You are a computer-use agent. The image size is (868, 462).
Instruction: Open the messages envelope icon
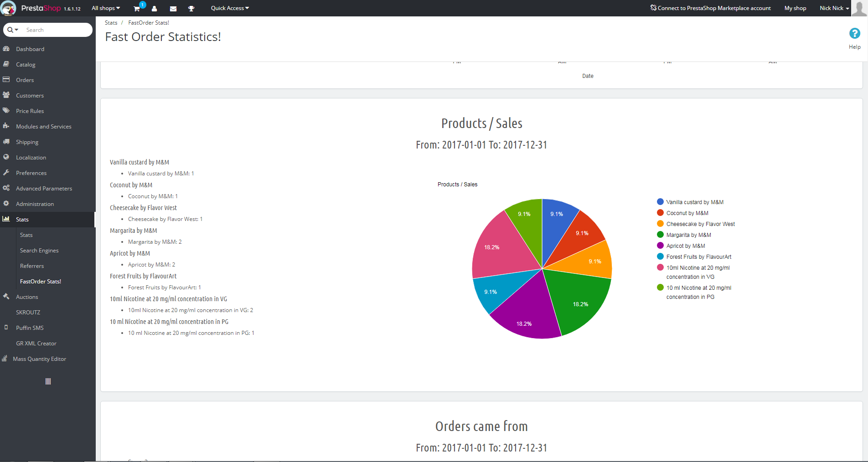(x=173, y=8)
